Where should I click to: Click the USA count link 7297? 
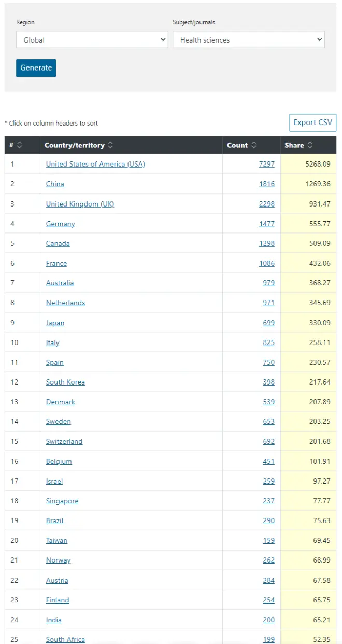click(x=266, y=164)
